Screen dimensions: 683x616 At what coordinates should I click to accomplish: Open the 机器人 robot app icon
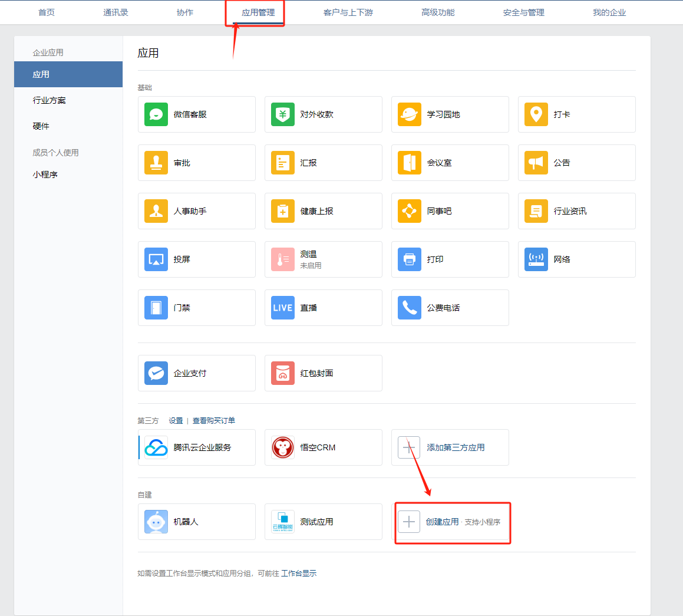[156, 522]
